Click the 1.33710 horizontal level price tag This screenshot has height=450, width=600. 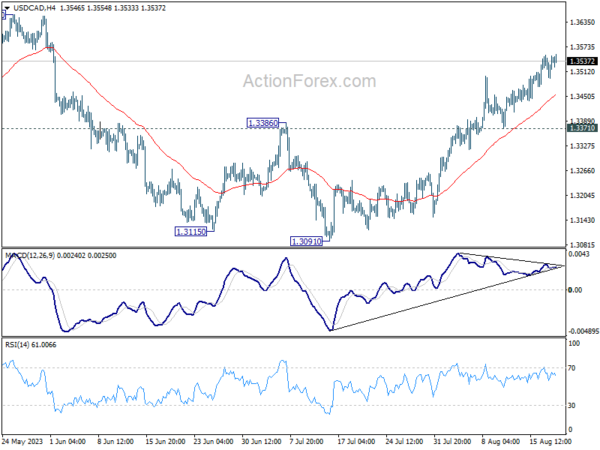point(582,128)
